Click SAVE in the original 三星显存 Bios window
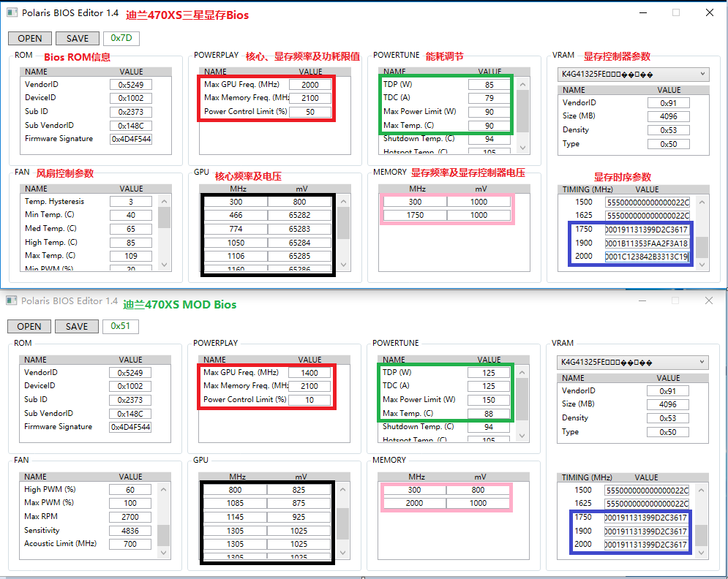The height and width of the screenshot is (579, 728). tap(78, 39)
